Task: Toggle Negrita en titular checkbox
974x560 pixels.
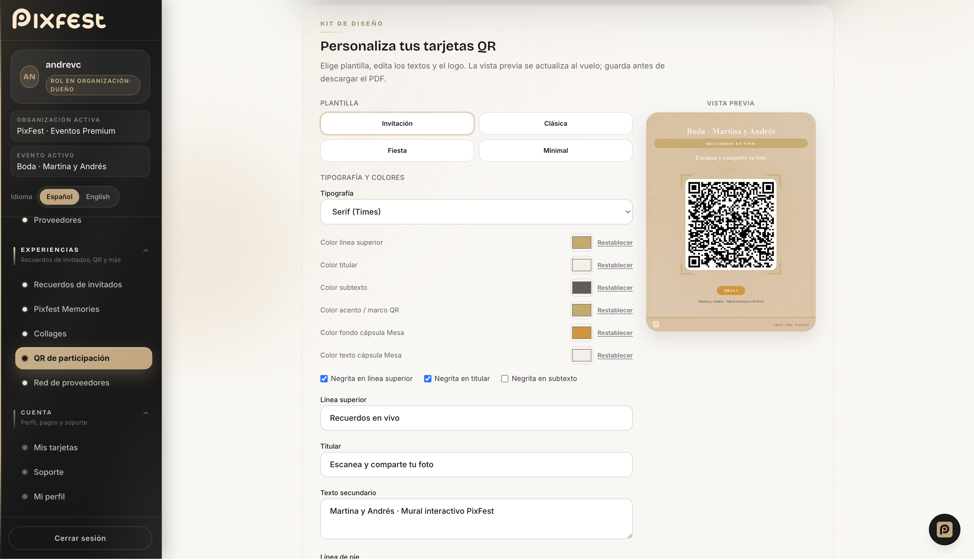Action: tap(427, 378)
